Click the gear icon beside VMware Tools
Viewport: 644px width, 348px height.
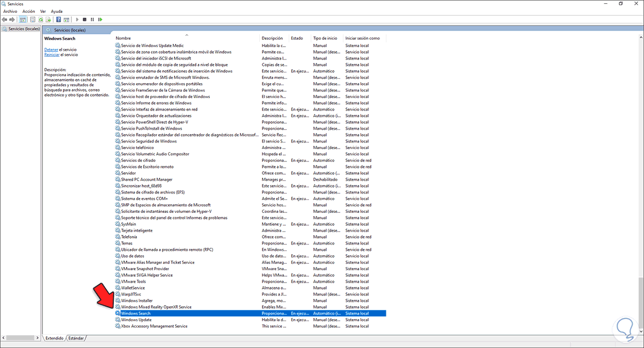118,282
